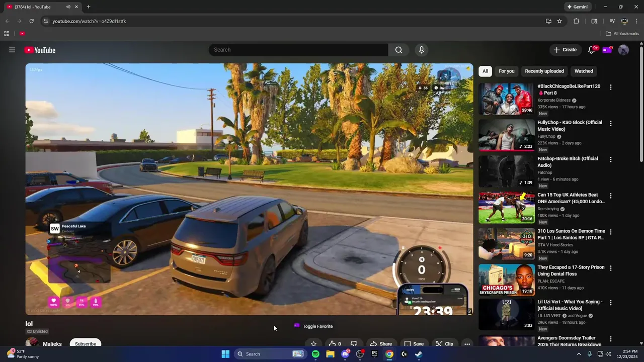This screenshot has width=644, height=362.
Task: Open #BlackChicagoBeLikePart120 video thumbnail
Action: 506,99
